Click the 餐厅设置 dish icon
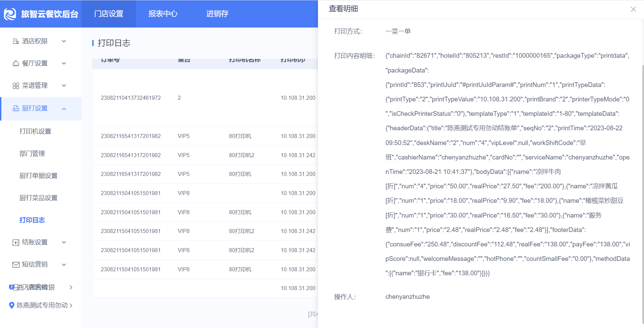 click(16, 63)
